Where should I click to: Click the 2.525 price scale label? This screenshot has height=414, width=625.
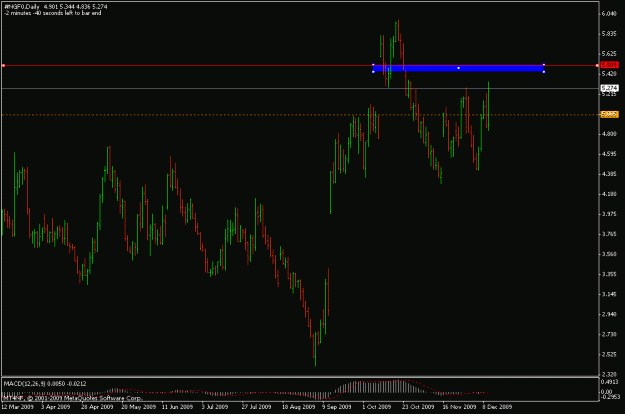[x=609, y=355]
